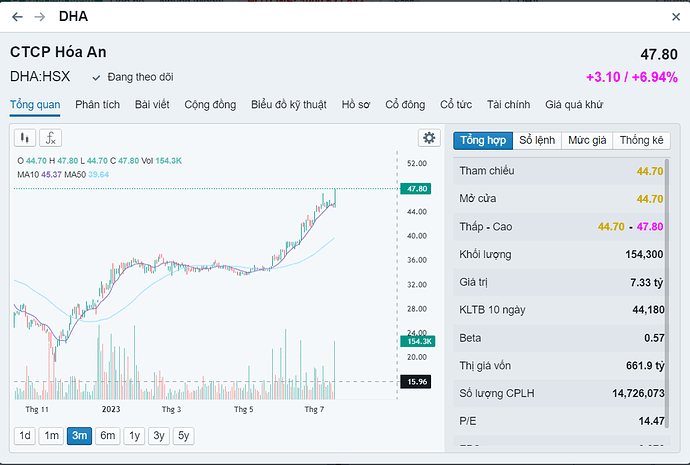This screenshot has width=690, height=465.
Task: Switch to Biểu đồ kỹ thuật tab
Action: pos(289,104)
